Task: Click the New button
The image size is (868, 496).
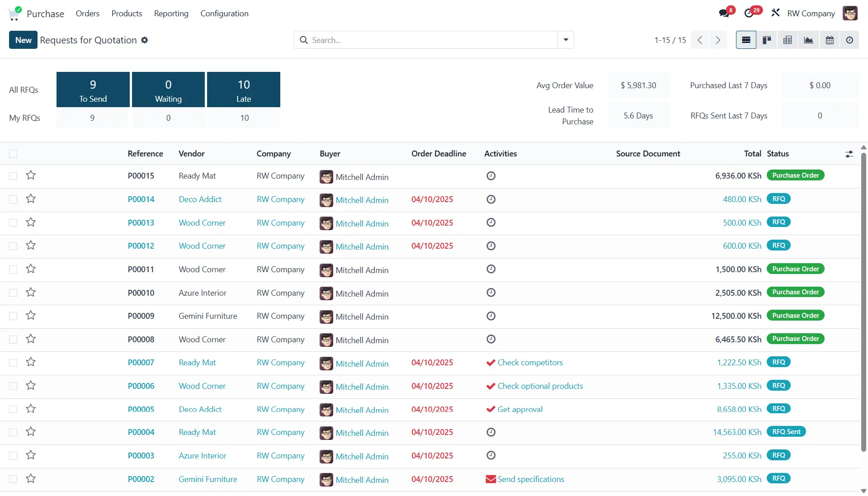Action: (x=23, y=40)
